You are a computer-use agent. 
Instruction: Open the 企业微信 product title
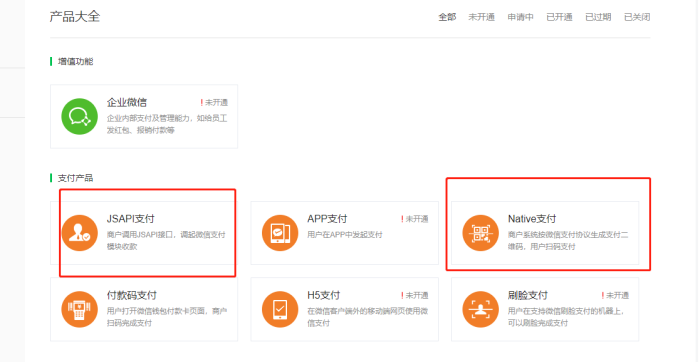[x=127, y=102]
